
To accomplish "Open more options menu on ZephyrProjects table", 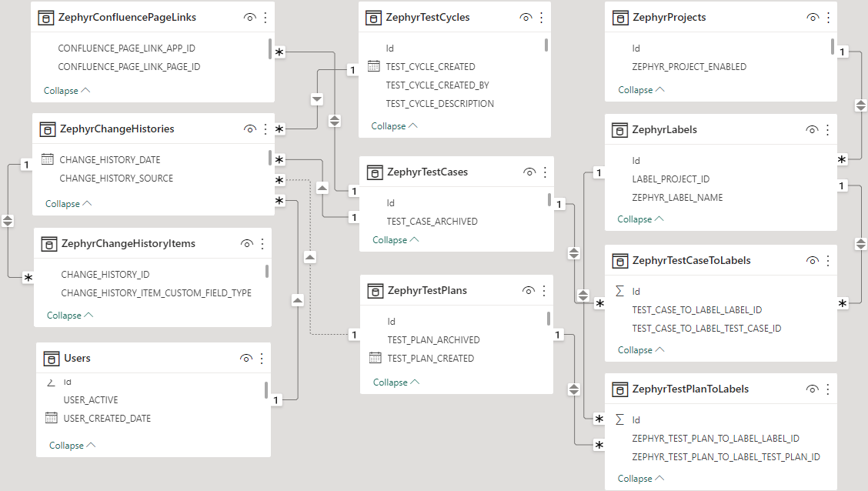I will (x=828, y=17).
